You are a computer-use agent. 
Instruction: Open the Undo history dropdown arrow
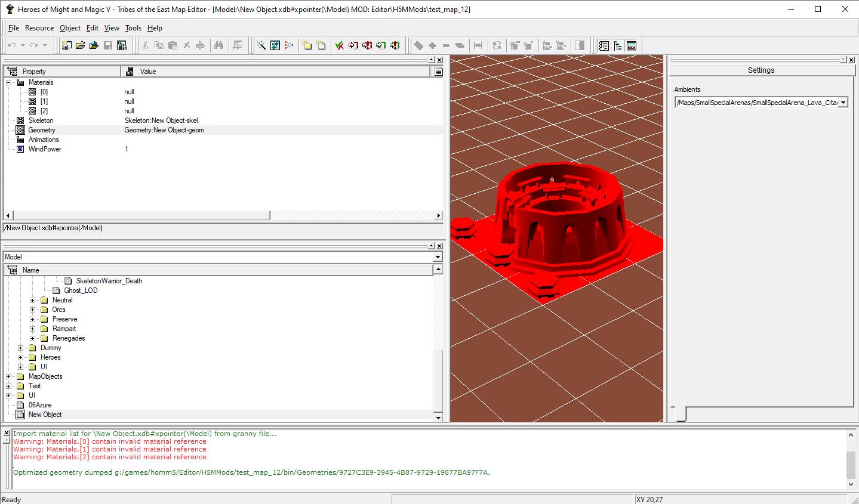(x=23, y=45)
